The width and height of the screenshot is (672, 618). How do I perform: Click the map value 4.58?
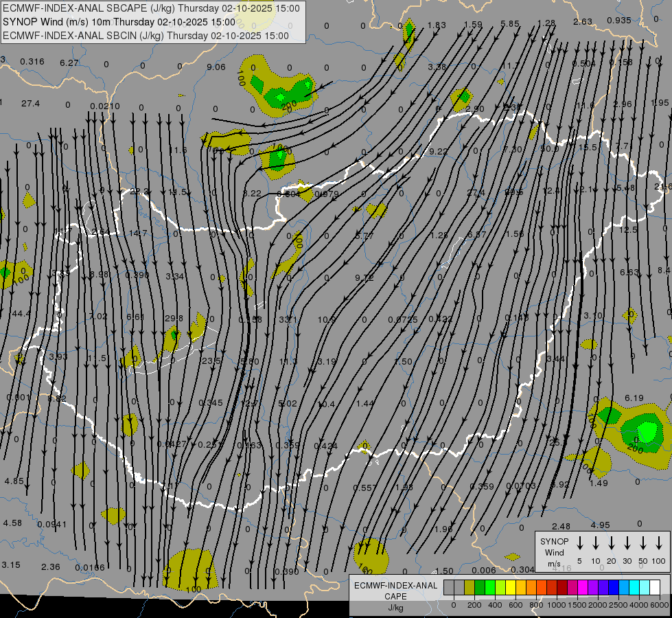tap(12, 523)
